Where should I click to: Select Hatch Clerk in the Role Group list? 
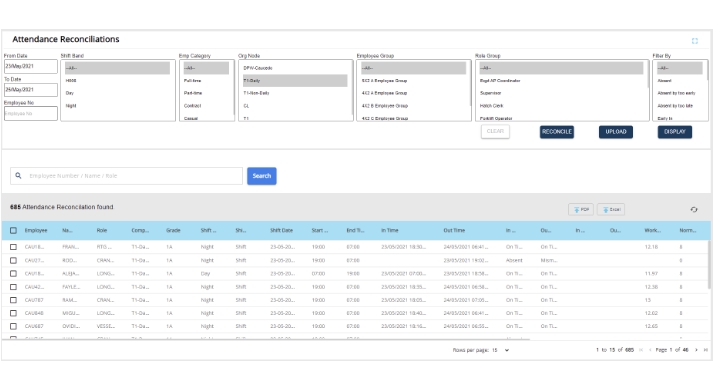(561, 106)
